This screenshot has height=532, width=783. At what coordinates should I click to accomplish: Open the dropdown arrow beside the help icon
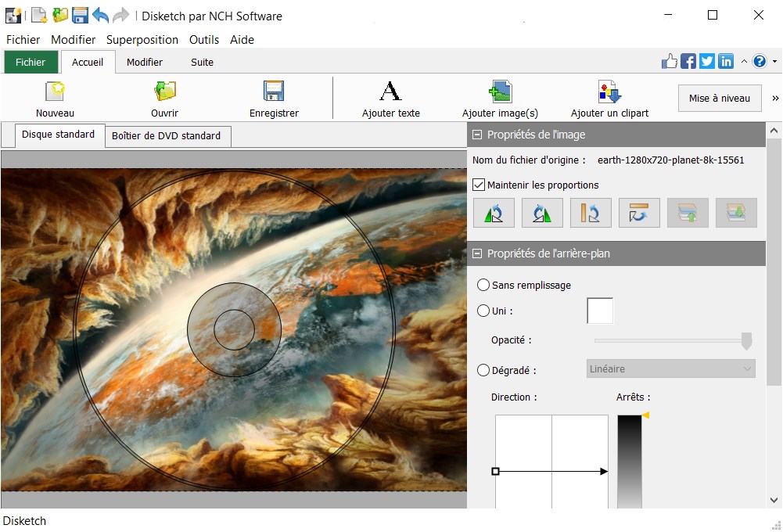point(774,62)
